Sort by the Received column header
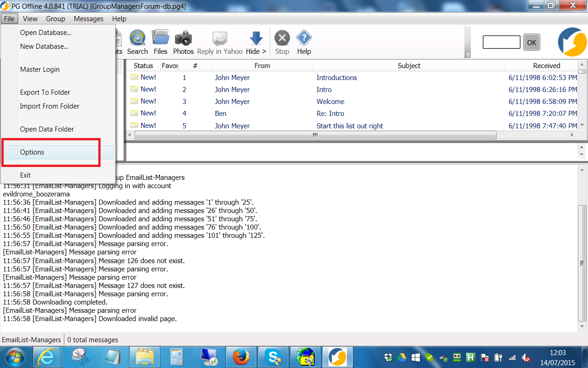This screenshot has height=368, width=588. tap(541, 66)
